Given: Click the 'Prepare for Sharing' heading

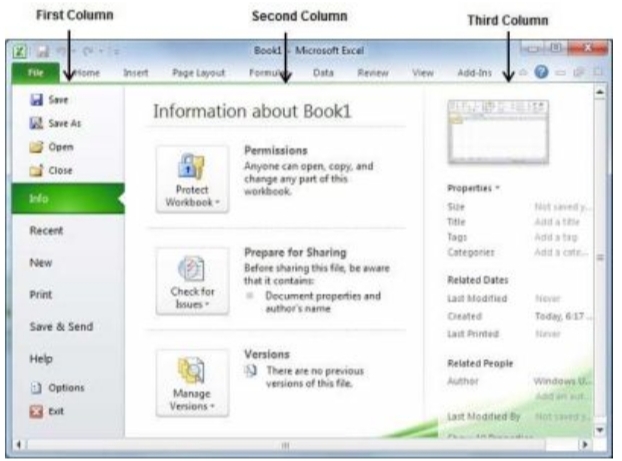Looking at the screenshot, I should (x=295, y=252).
